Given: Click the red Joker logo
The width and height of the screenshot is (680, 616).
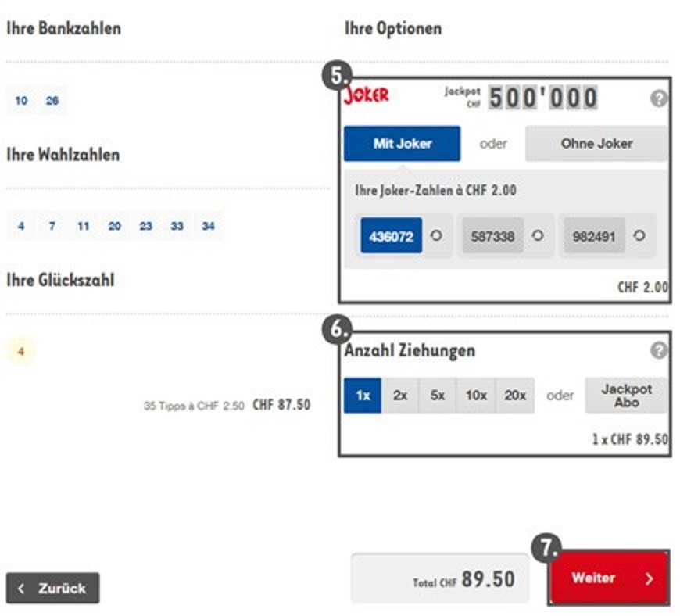Looking at the screenshot, I should [366, 95].
